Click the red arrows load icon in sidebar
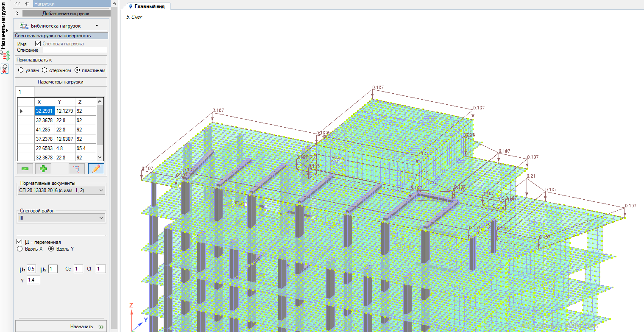 coord(5,56)
